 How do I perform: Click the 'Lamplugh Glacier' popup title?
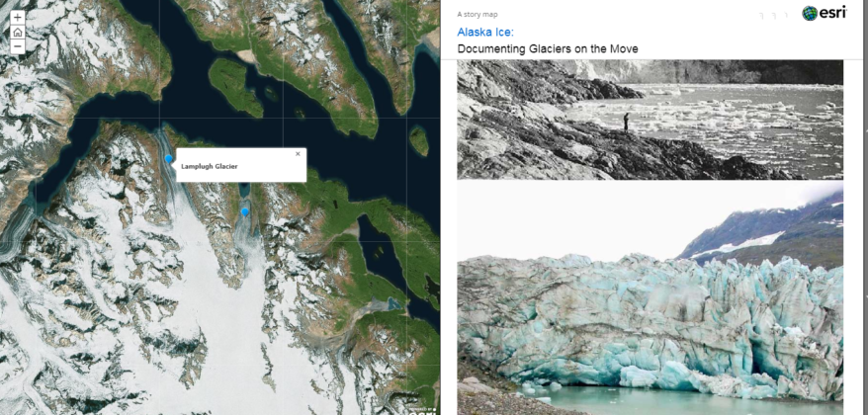click(209, 166)
